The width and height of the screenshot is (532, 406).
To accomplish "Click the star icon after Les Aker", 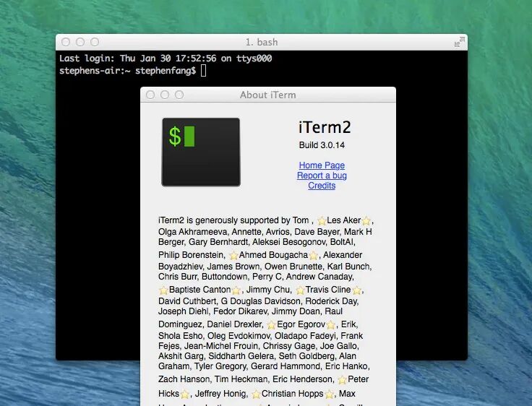I will [366, 221].
